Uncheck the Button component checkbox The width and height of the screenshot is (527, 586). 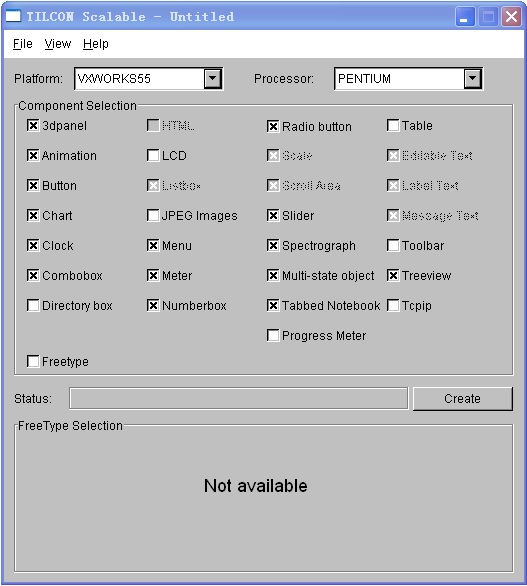33,185
